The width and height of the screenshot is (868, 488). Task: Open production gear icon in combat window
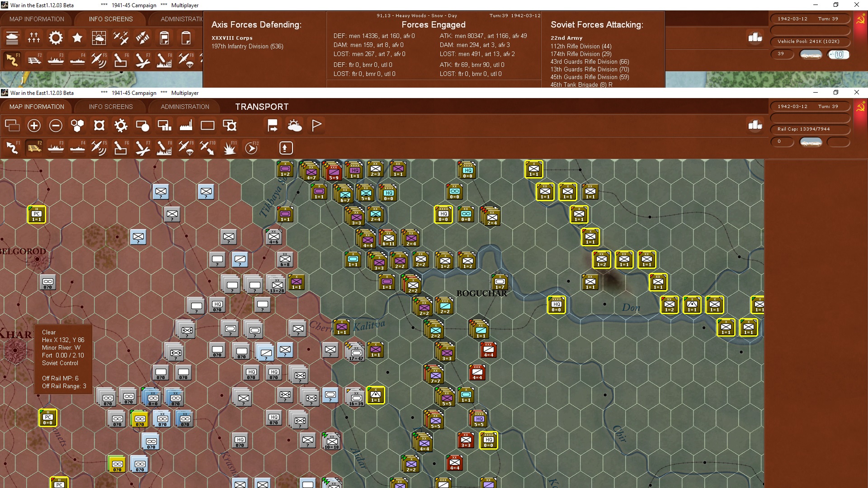(x=56, y=38)
